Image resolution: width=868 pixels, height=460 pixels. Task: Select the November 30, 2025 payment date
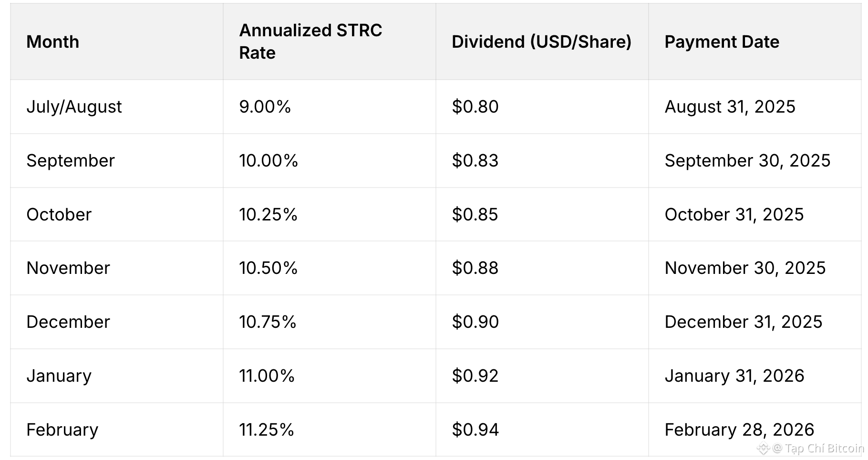pos(745,268)
